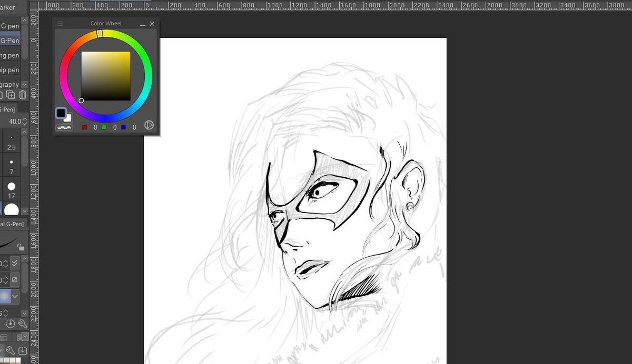Select the Calligraphy sub tool
The width and height of the screenshot is (632, 364).
(10, 85)
